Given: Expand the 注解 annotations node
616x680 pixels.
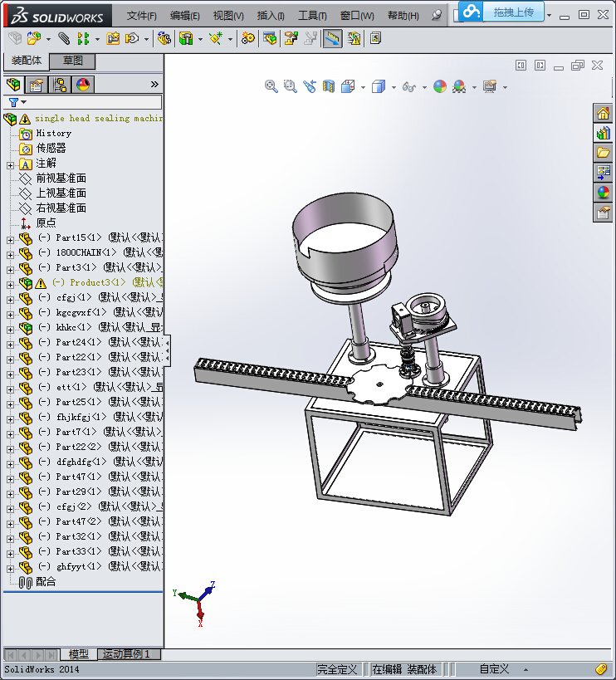Looking at the screenshot, I should (x=11, y=165).
